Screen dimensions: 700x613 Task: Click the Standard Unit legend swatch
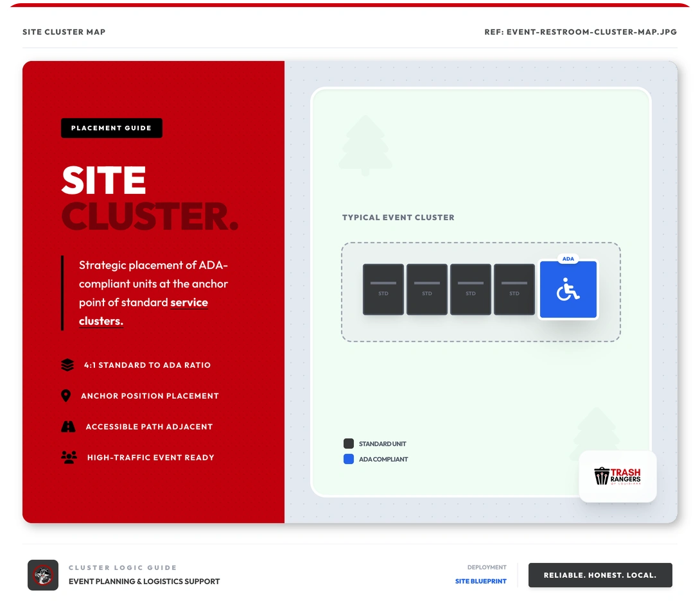tap(348, 443)
